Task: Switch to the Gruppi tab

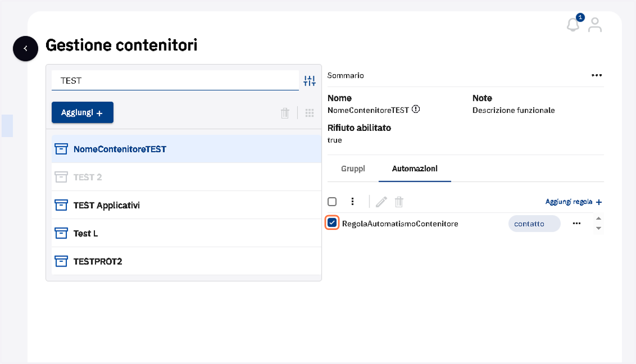Action: [x=353, y=168]
